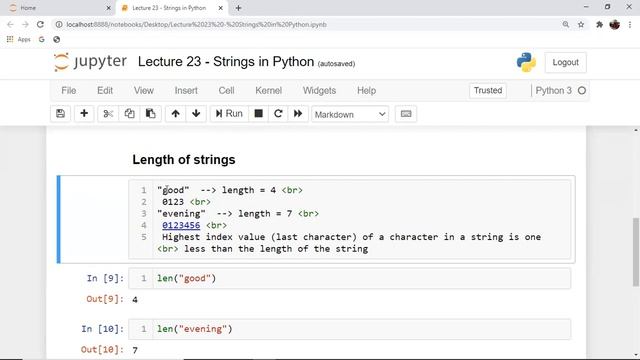Open the Kernel menu
Screen dimensions: 640x360
pos(269,91)
